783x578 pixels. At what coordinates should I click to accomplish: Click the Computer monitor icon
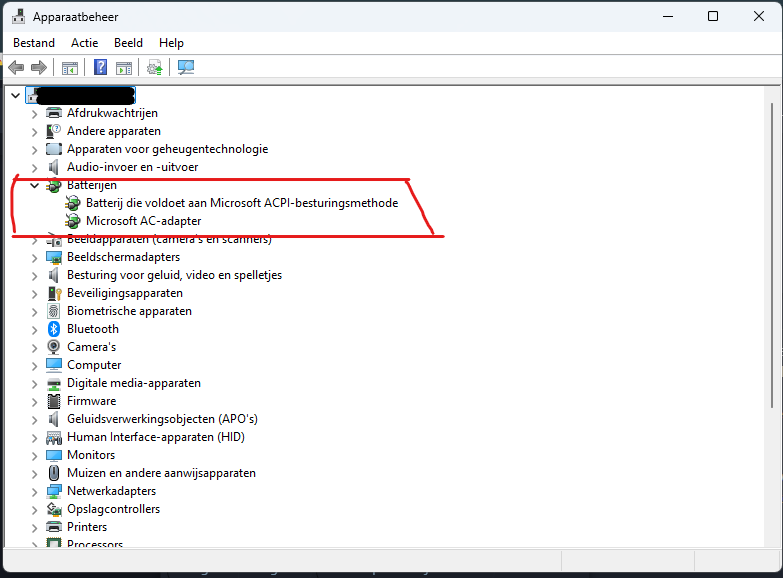(x=53, y=365)
